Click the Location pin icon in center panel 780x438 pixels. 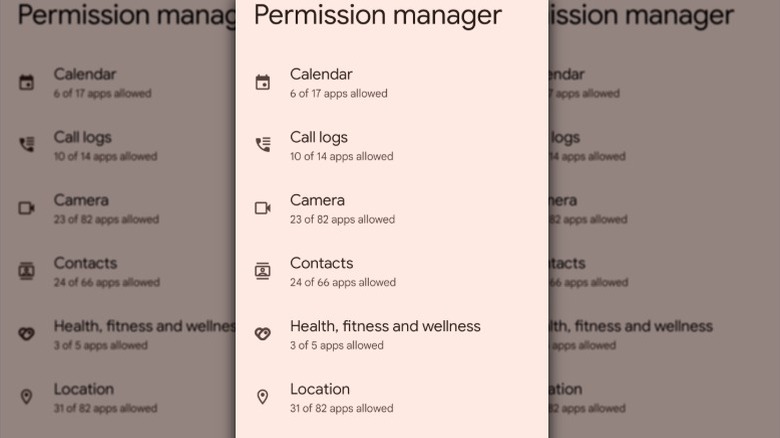tap(263, 397)
